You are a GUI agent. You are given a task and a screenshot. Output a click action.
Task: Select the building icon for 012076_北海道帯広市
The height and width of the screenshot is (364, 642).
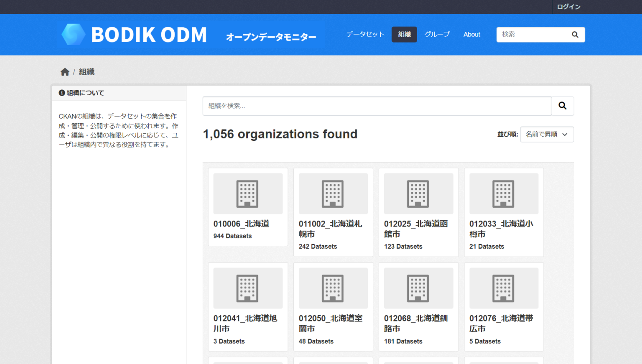(504, 288)
